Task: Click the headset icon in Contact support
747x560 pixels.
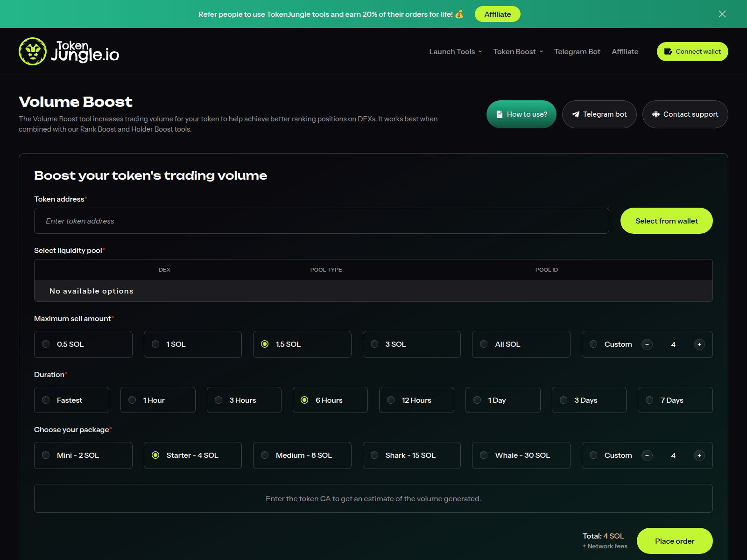Action: [656, 114]
